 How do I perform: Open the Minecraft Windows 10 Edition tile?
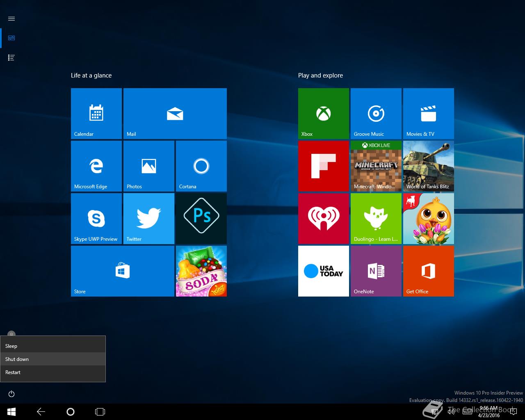376,166
